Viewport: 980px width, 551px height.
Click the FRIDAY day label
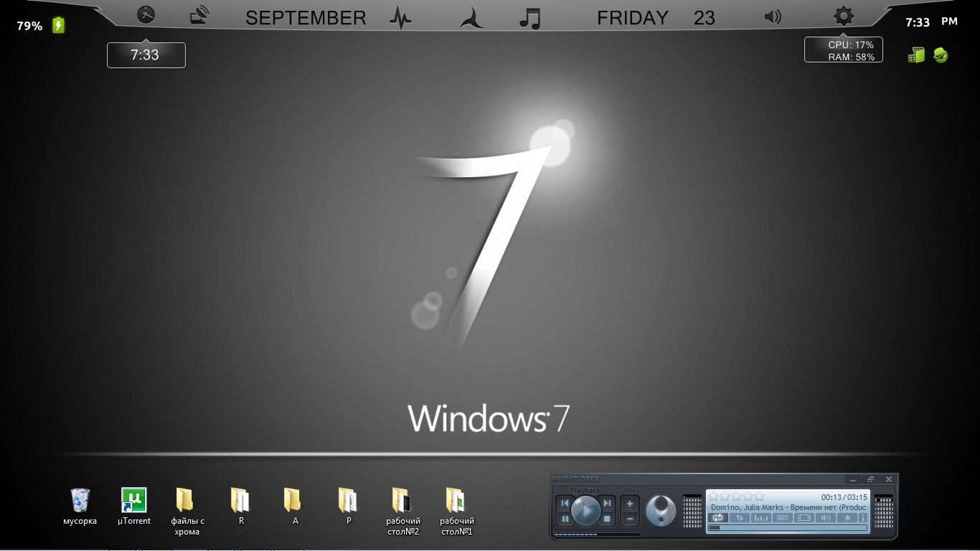(633, 18)
